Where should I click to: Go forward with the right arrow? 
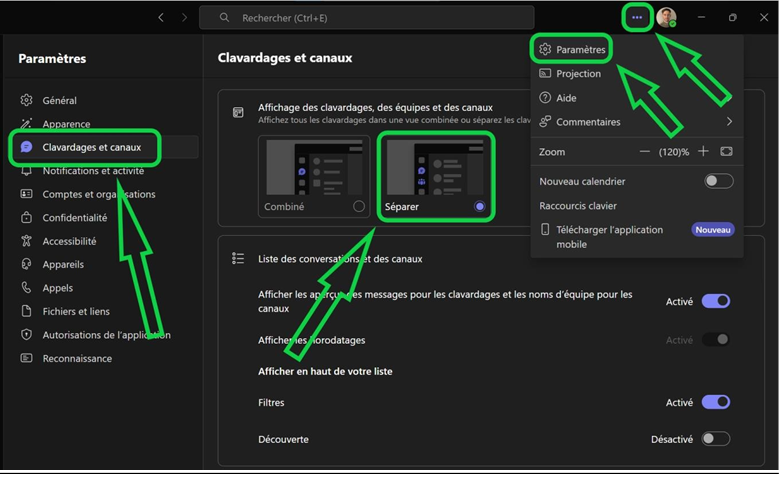pos(185,17)
